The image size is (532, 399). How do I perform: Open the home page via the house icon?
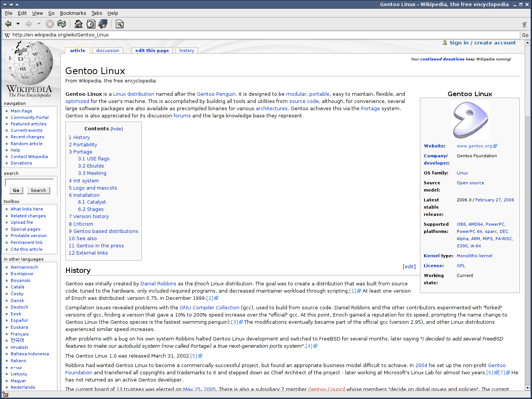click(79, 24)
